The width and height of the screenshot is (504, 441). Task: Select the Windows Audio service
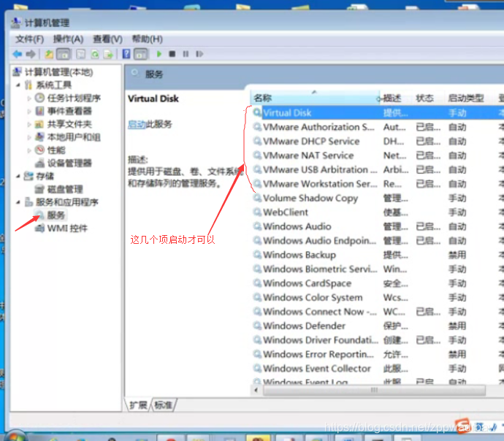378,226
